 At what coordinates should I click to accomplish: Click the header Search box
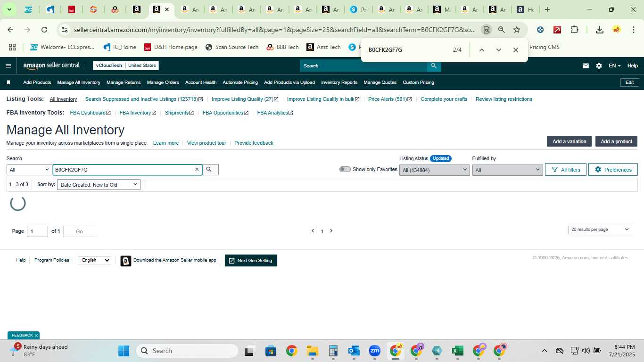(x=363, y=66)
